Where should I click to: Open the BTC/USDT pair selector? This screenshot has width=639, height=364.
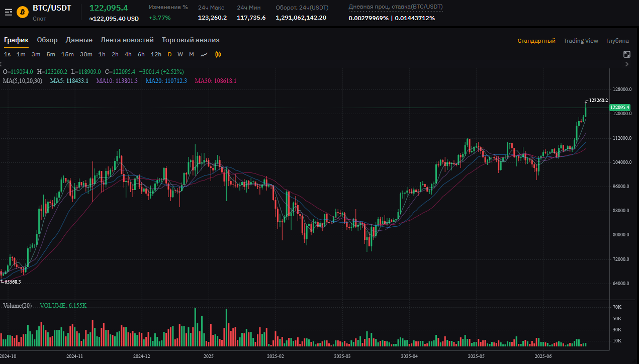[52, 8]
